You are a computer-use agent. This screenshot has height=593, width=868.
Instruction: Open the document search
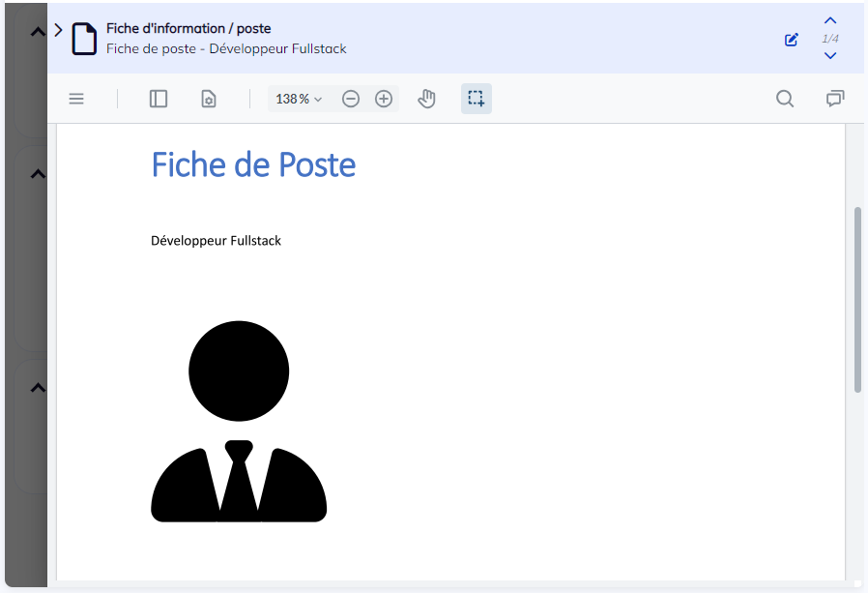pyautogui.click(x=785, y=99)
